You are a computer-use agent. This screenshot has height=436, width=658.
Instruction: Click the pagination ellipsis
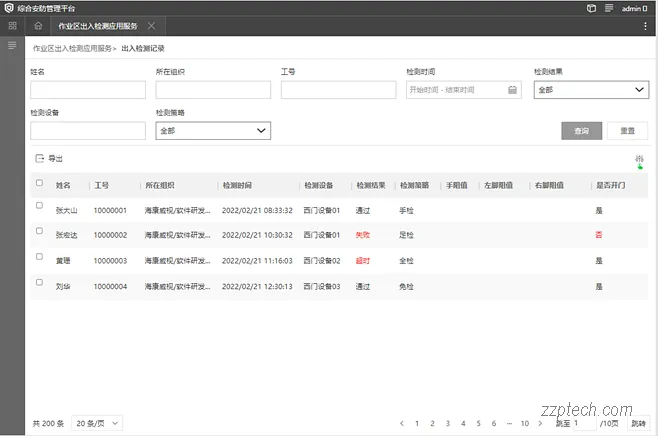click(509, 423)
